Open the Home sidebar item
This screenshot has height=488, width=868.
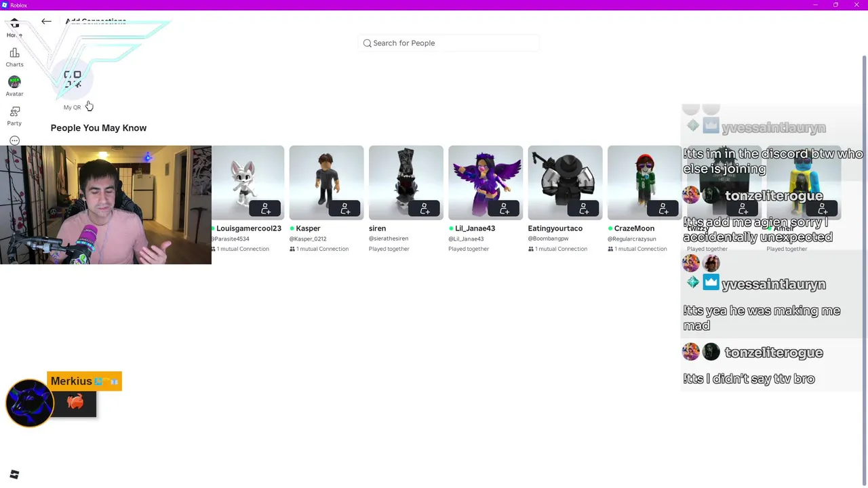click(14, 28)
